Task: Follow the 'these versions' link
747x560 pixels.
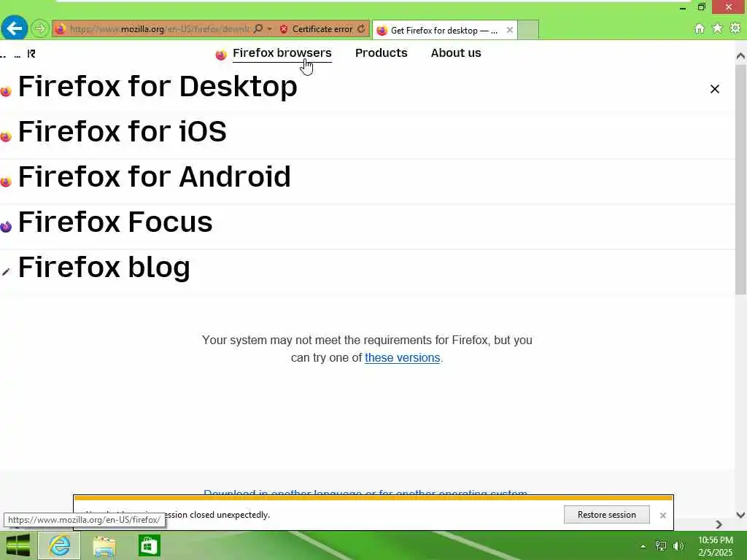Action: (x=402, y=357)
